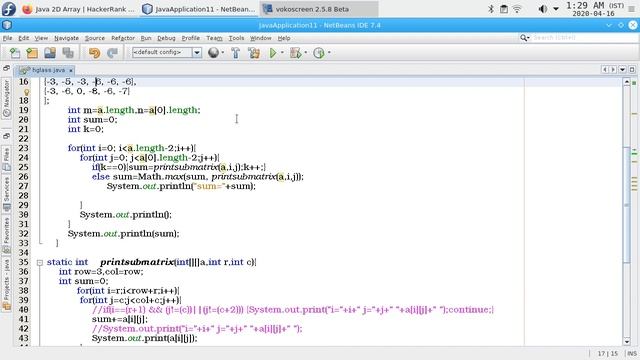Switch to JavaApplication11 NetBeans taskbar entry
Viewport: 640px width, 360px height.
point(199,9)
